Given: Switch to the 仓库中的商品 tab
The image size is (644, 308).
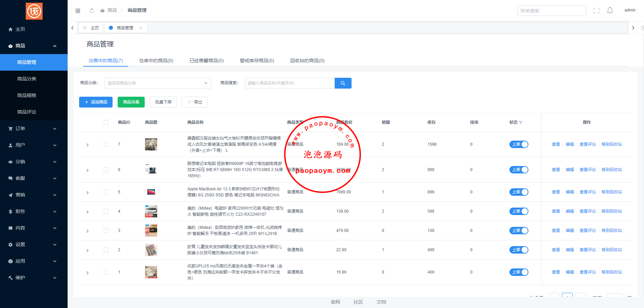Looking at the screenshot, I should (156, 61).
